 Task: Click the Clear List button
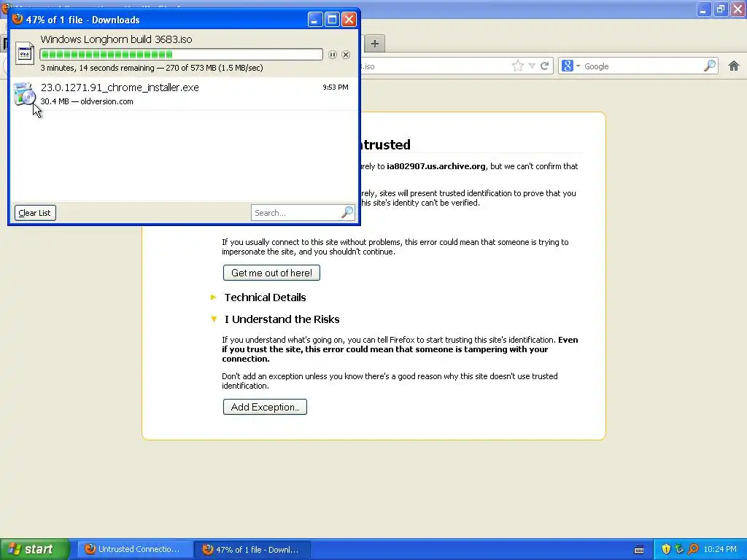pyautogui.click(x=35, y=213)
